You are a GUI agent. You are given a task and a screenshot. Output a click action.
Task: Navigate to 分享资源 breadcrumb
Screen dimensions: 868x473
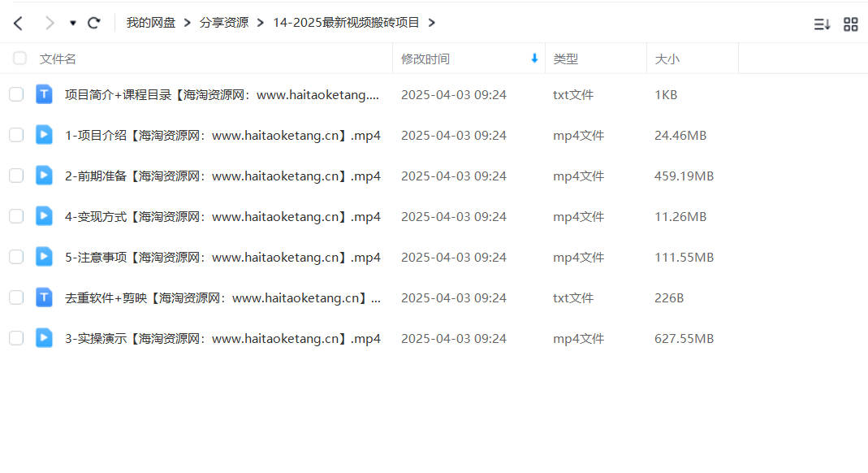224,23
